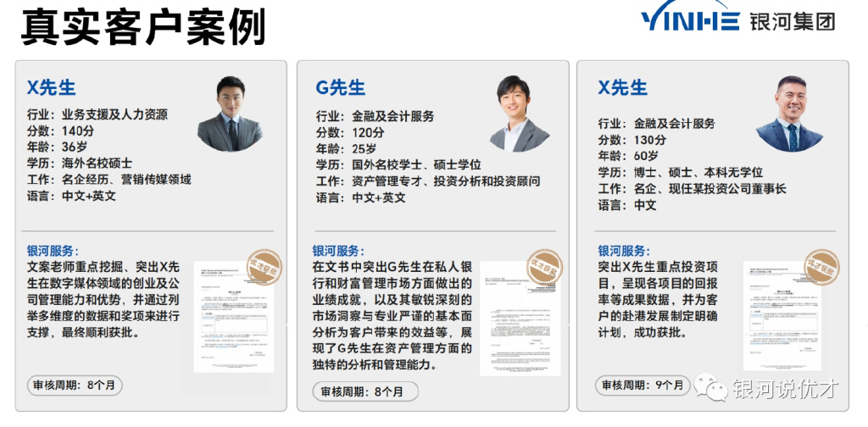Click the paragraph starting 文案老师重点挖掘
868x427 pixels.
click(103, 300)
